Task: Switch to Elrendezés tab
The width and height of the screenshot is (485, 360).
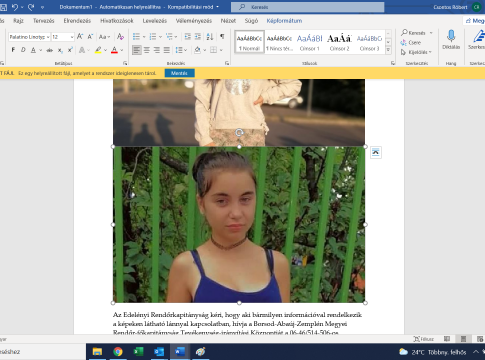Action: (x=77, y=21)
